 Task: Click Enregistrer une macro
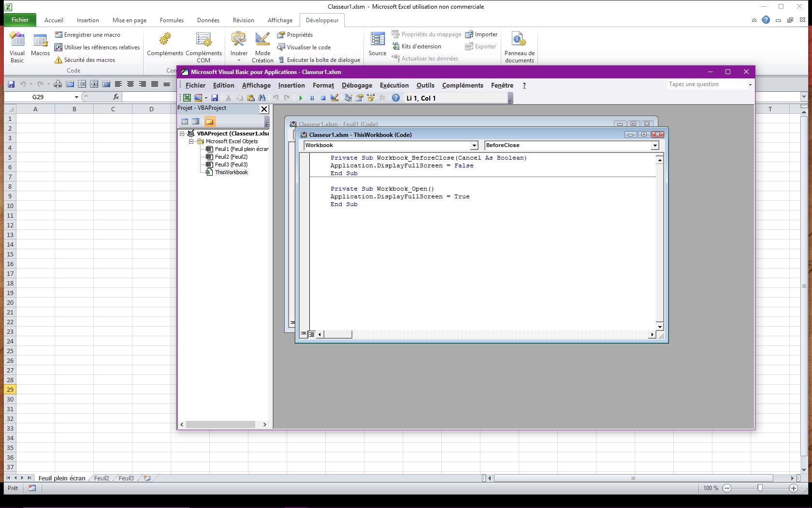pyautogui.click(x=87, y=35)
